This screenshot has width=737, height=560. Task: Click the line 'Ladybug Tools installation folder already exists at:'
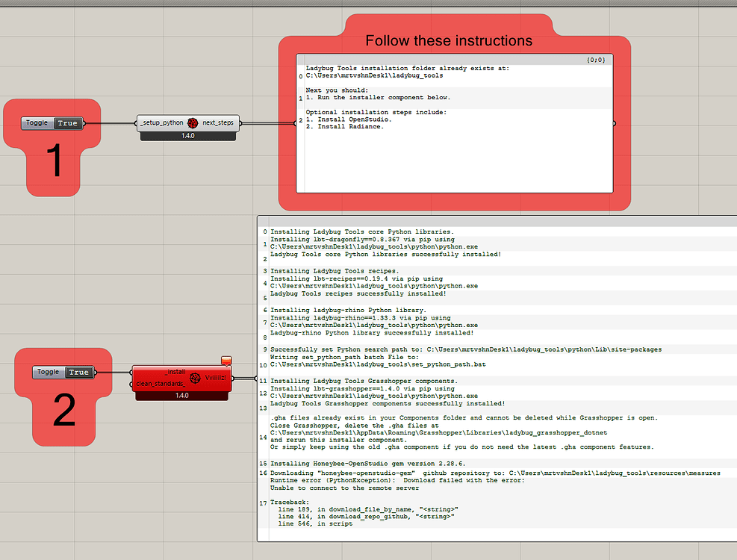tap(407, 68)
